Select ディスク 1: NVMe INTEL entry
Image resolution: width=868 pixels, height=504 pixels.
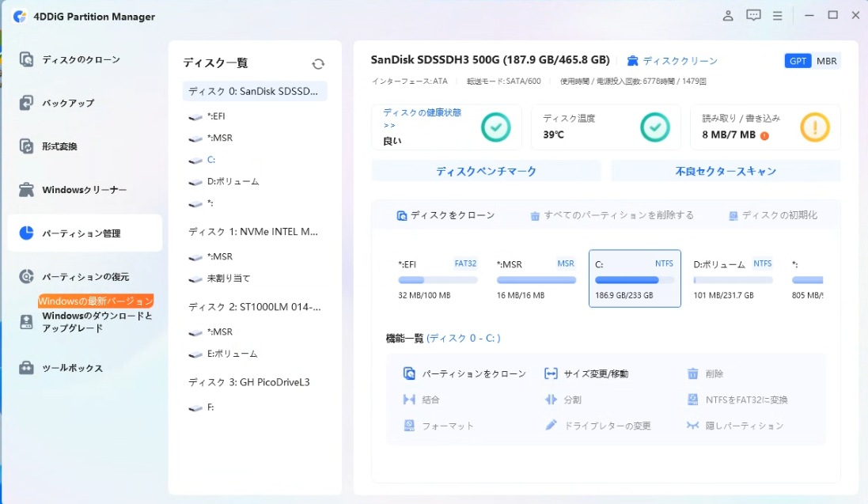[x=255, y=232]
